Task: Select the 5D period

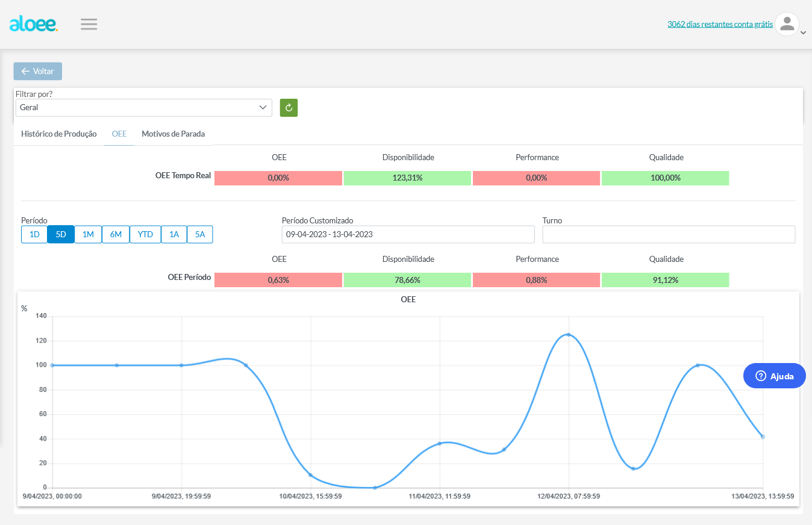Action: click(x=61, y=234)
